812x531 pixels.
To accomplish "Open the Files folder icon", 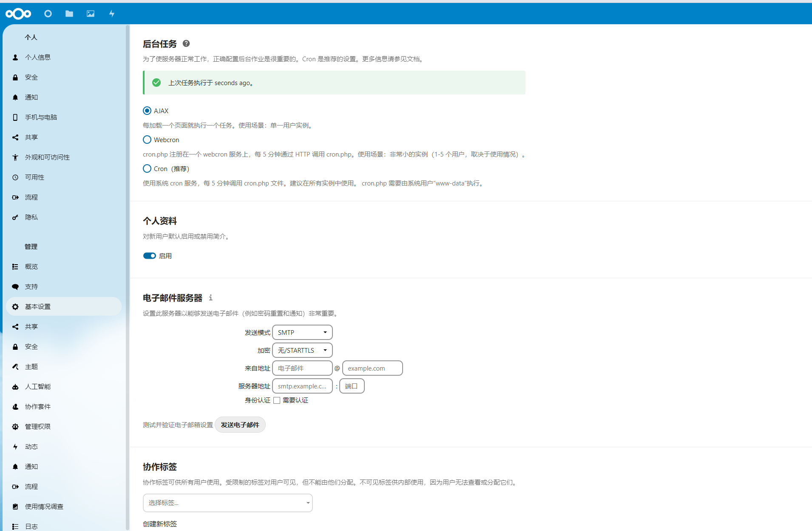I will point(69,14).
